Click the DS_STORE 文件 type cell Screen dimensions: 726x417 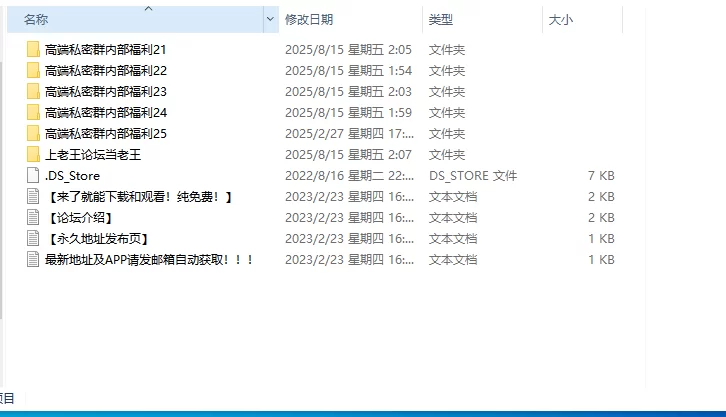(x=473, y=176)
